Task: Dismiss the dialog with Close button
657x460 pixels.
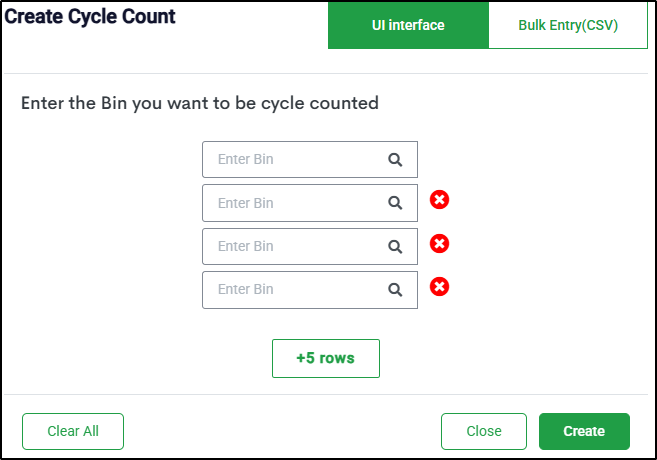Action: [x=484, y=431]
